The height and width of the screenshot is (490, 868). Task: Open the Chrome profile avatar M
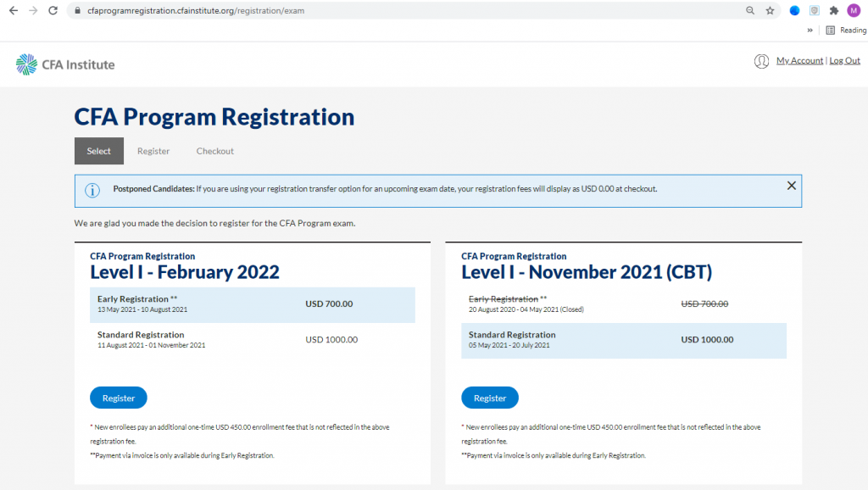tap(854, 10)
